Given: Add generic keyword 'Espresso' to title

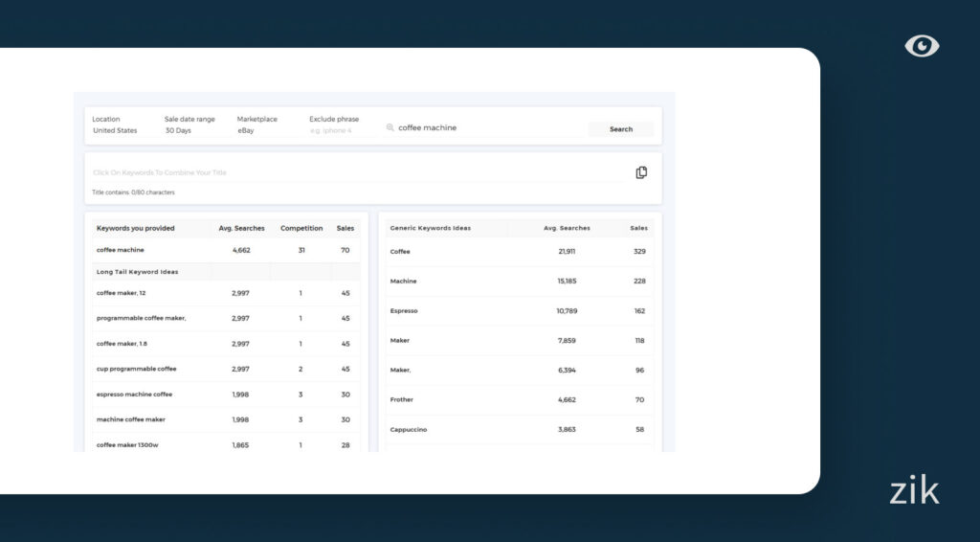Looking at the screenshot, I should (x=404, y=310).
